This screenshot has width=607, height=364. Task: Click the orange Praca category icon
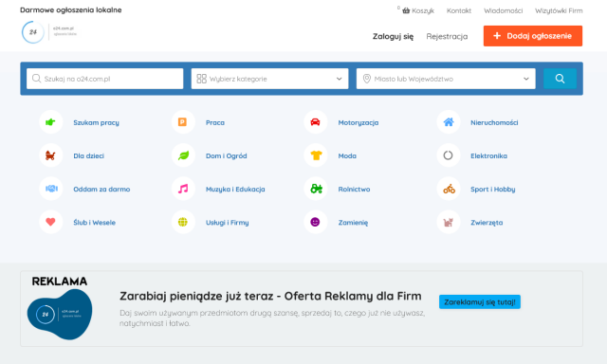point(182,122)
